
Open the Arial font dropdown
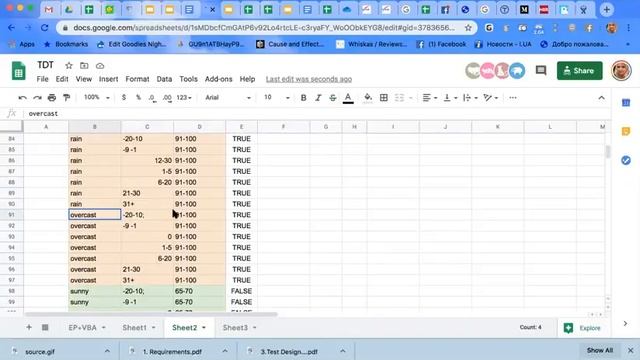pyautogui.click(x=228, y=98)
